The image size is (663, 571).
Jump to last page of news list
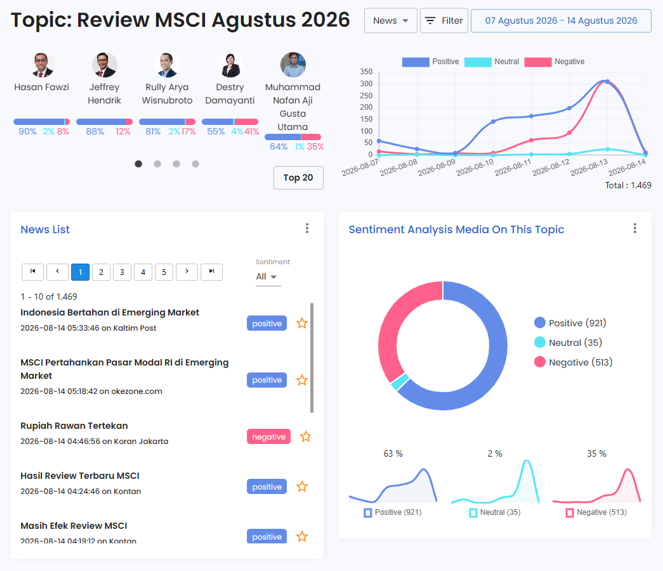pos(211,272)
